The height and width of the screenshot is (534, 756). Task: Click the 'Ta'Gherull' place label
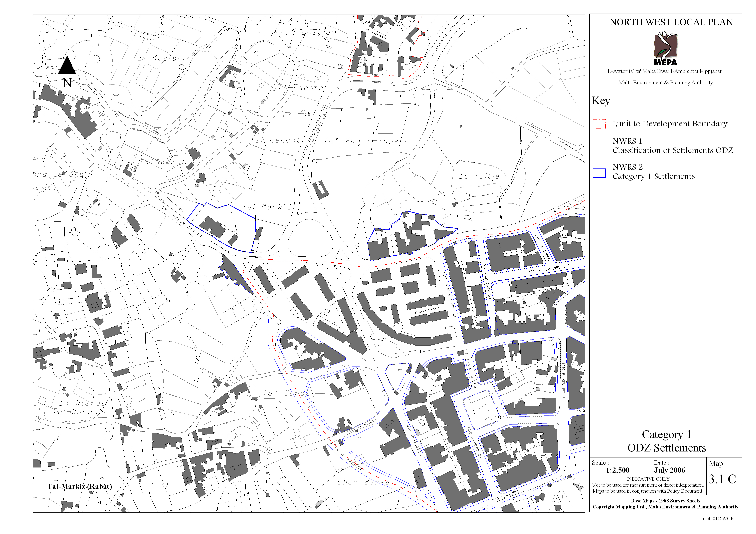pyautogui.click(x=163, y=162)
